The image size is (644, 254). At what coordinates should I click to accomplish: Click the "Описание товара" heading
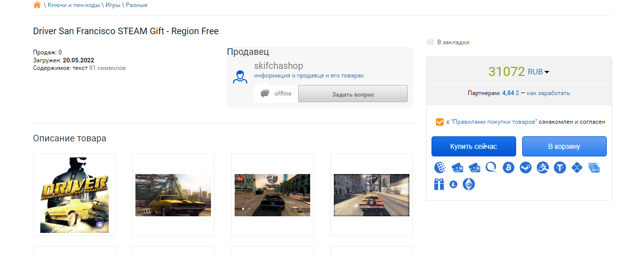tap(69, 138)
